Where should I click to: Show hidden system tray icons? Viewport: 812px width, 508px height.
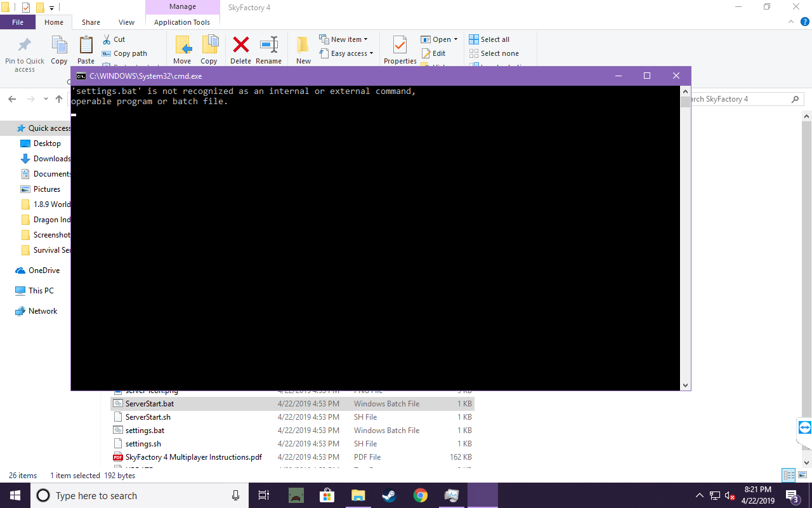(700, 495)
